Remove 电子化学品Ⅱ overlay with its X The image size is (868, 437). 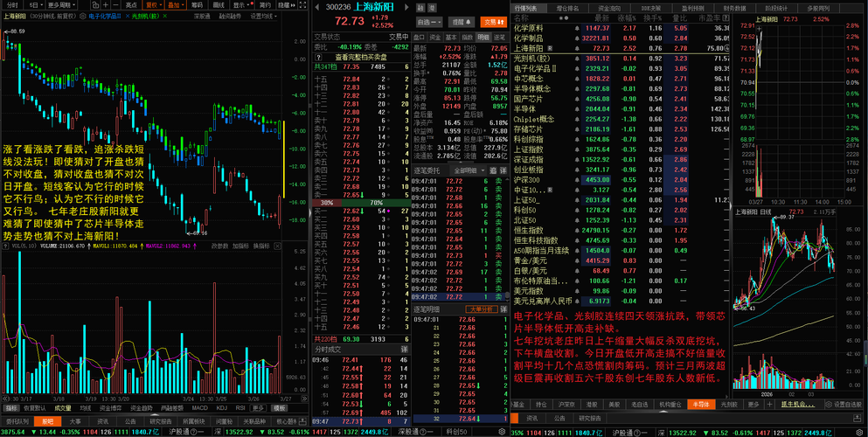click(x=128, y=16)
